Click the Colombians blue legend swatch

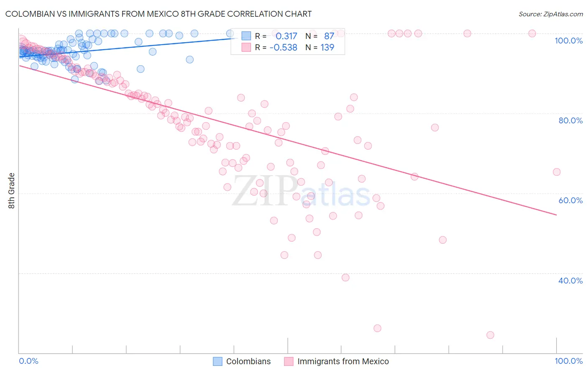coord(217,361)
